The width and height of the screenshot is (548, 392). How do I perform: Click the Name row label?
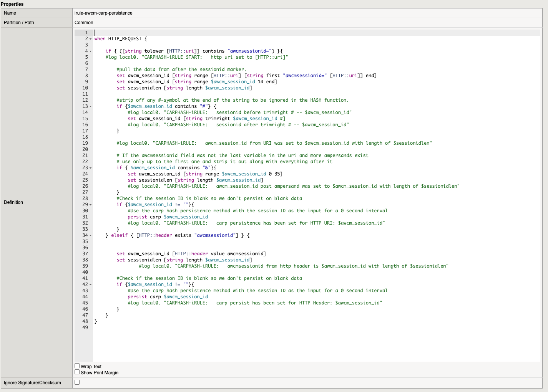click(9, 13)
